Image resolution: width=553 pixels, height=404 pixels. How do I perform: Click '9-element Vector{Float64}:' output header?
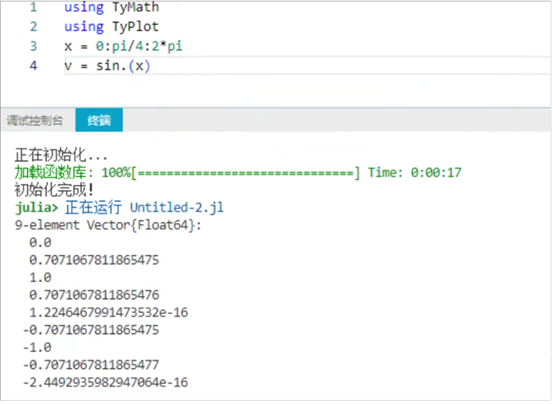coord(108,225)
